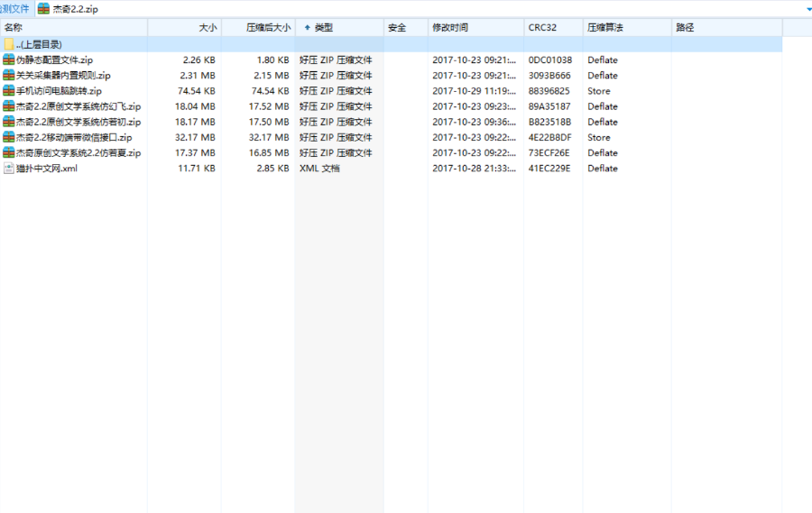
Task: Click the icon of 关关采集器内置规则.zip
Action: point(9,75)
